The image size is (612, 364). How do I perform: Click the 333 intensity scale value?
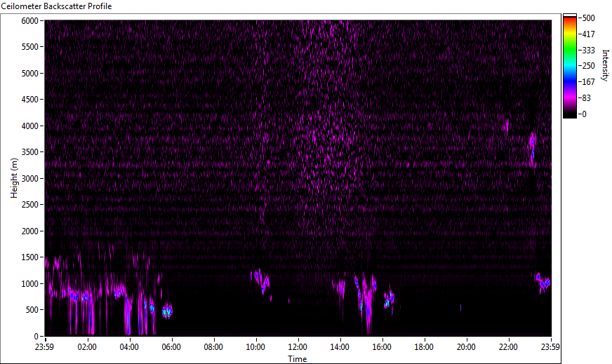pyautogui.click(x=588, y=50)
